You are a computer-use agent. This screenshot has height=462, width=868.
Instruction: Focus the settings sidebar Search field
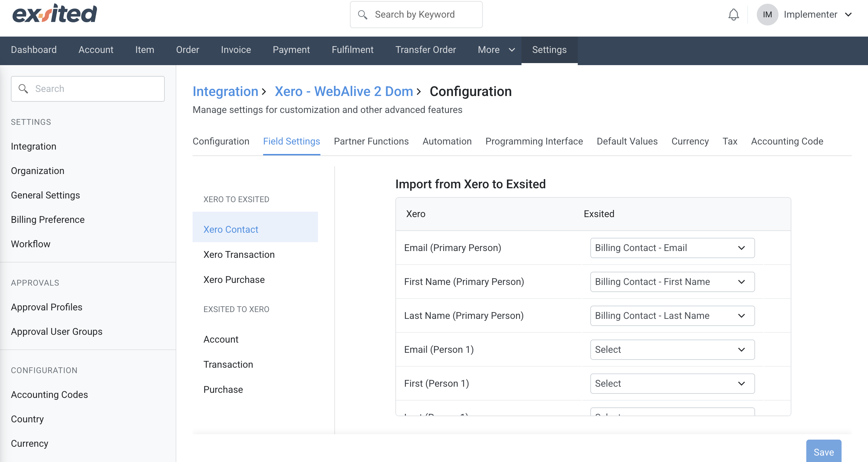[x=88, y=89]
